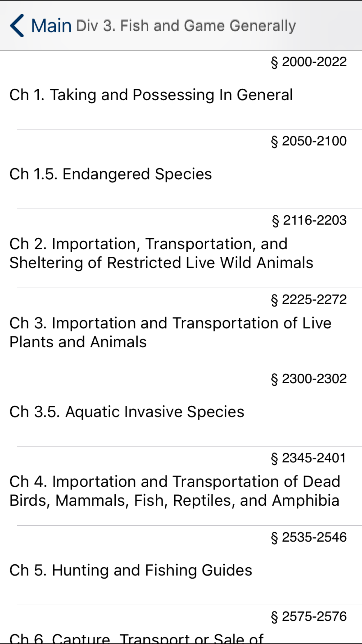Viewport: 362px width, 644px height.
Task: Tap the partially visible Ch 6 title
Action: coord(136,638)
